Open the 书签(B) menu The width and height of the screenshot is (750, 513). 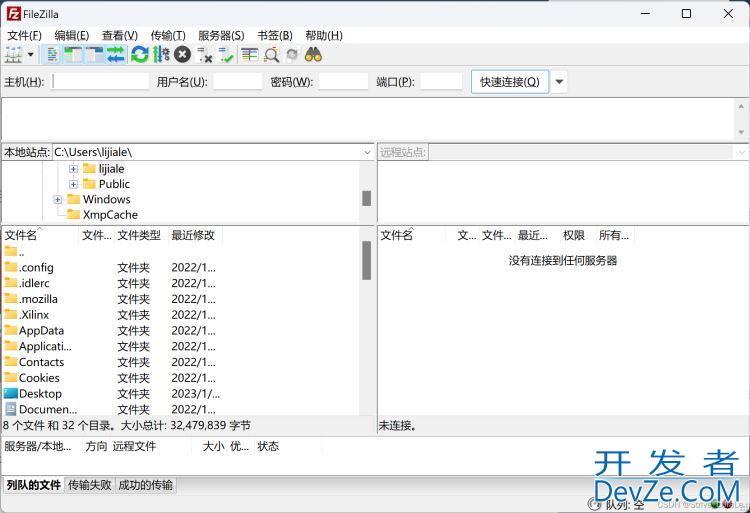[x=275, y=35]
